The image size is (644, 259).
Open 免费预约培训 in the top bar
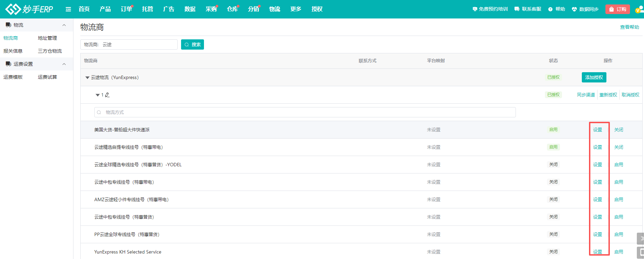[490, 9]
